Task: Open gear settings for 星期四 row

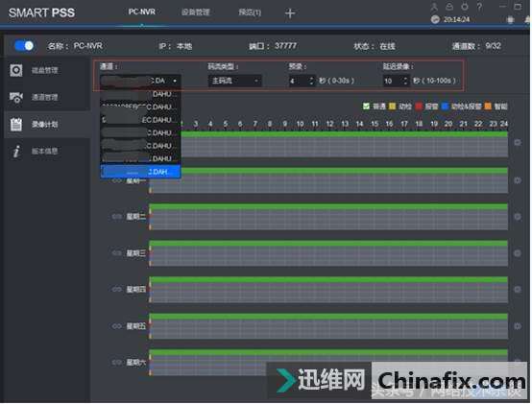Action: (518, 290)
